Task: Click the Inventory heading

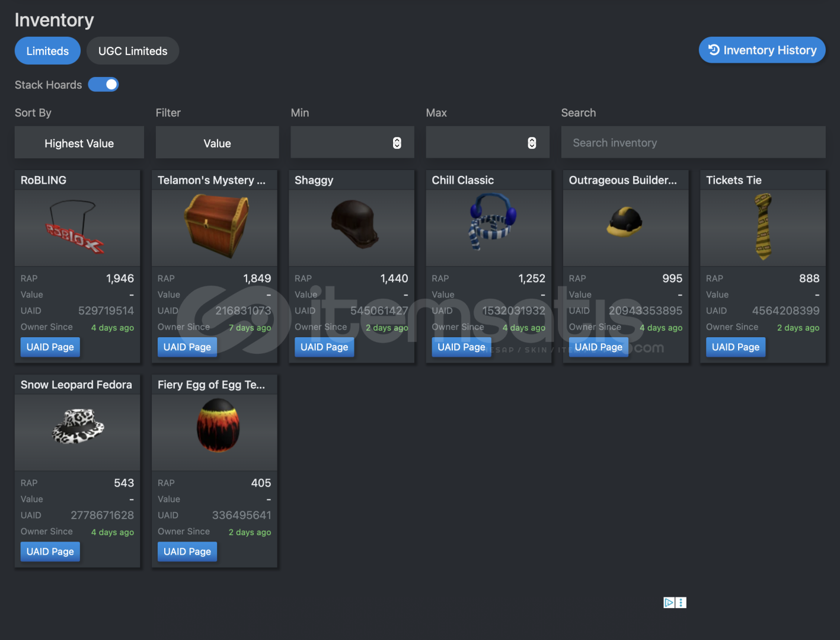Action: (x=55, y=20)
